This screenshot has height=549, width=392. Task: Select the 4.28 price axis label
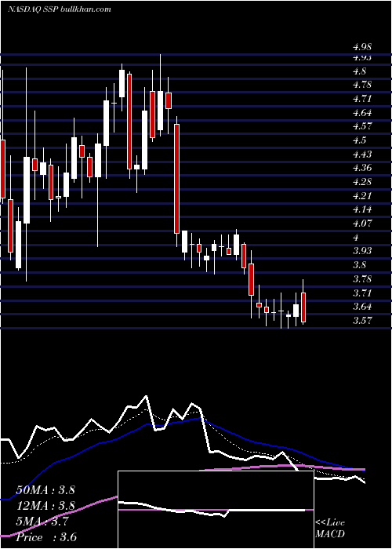click(362, 182)
